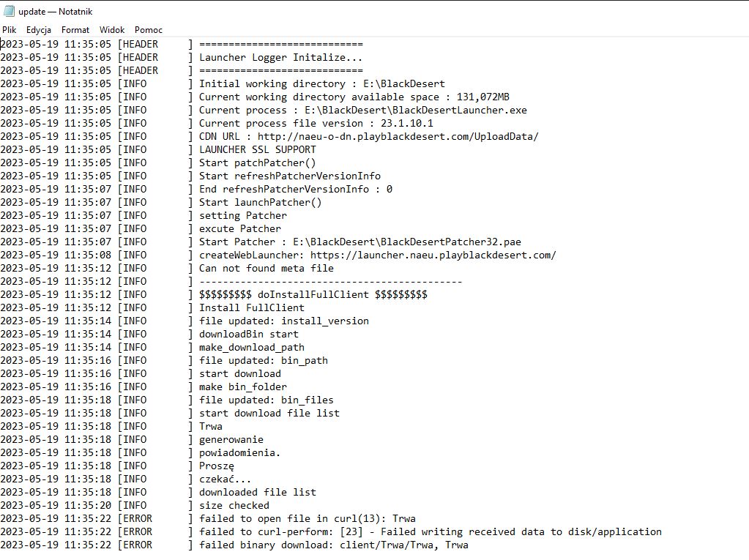
Task: Click the CDN URL playblackdesert.com/UploadData address
Action: 398,137
